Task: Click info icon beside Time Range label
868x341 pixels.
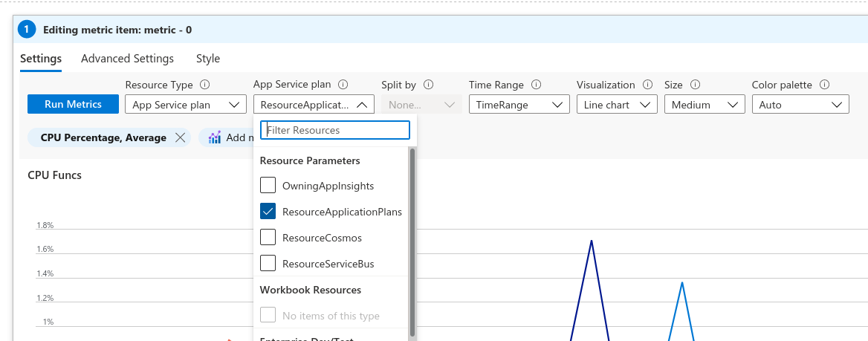Action: pyautogui.click(x=536, y=85)
